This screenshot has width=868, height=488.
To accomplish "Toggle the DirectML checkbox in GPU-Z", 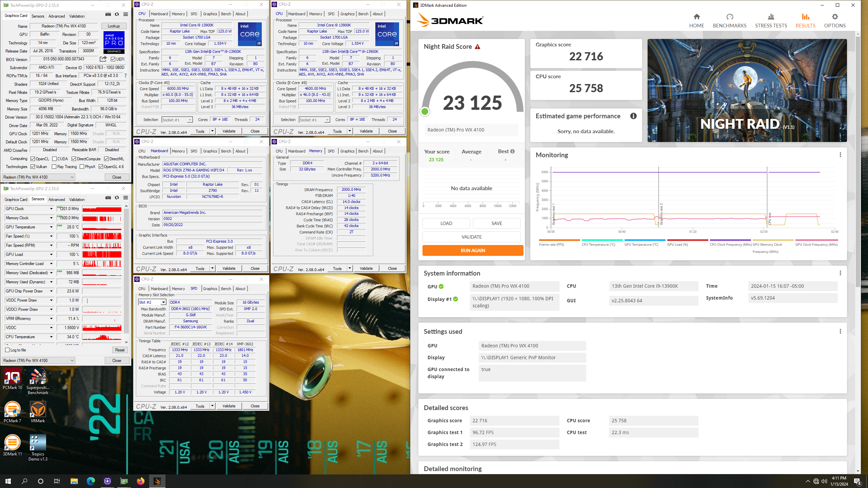I will 106,159.
